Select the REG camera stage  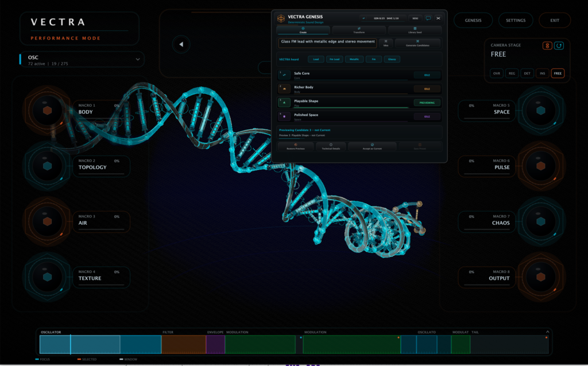coord(512,73)
